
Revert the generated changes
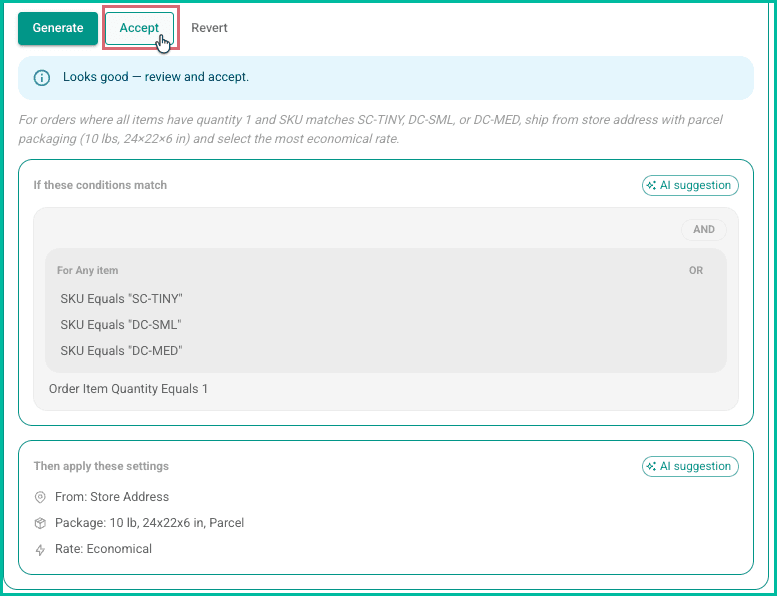tap(209, 28)
